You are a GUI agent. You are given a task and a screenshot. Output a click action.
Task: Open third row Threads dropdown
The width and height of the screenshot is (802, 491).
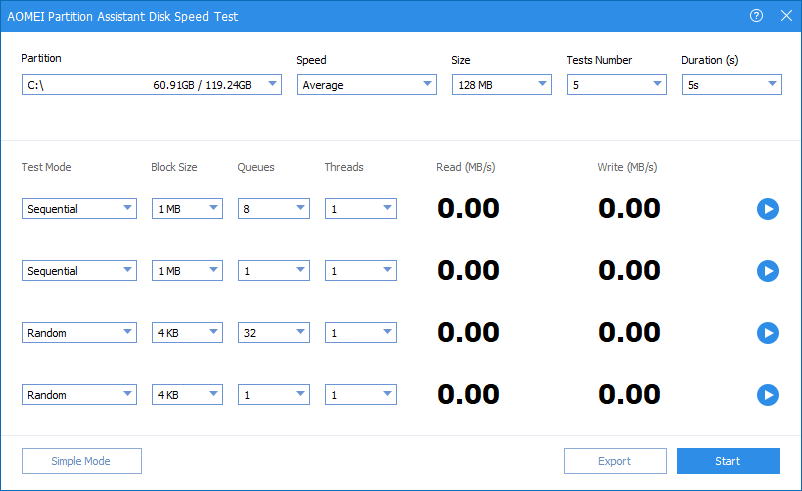coord(361,333)
